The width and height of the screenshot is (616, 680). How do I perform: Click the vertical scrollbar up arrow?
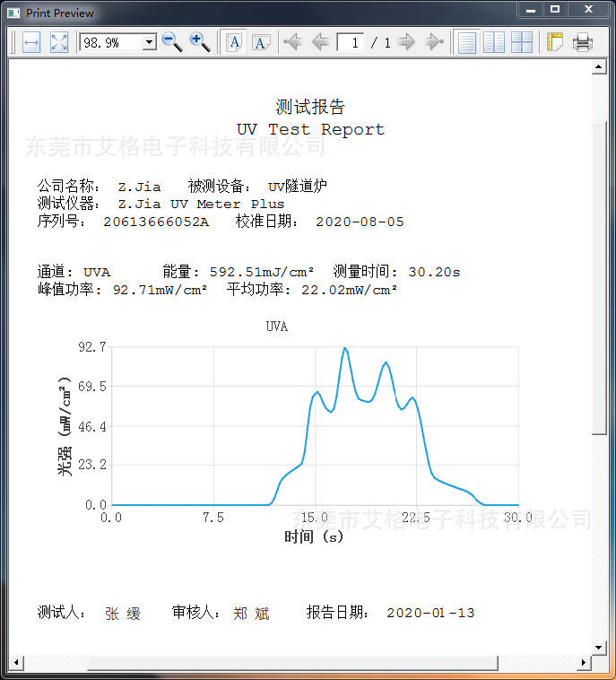[x=599, y=66]
